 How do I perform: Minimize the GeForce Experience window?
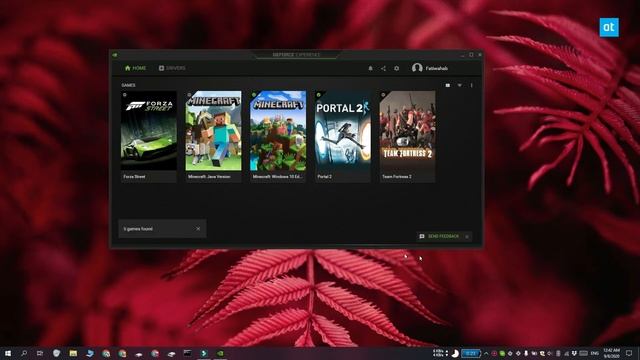point(462,55)
